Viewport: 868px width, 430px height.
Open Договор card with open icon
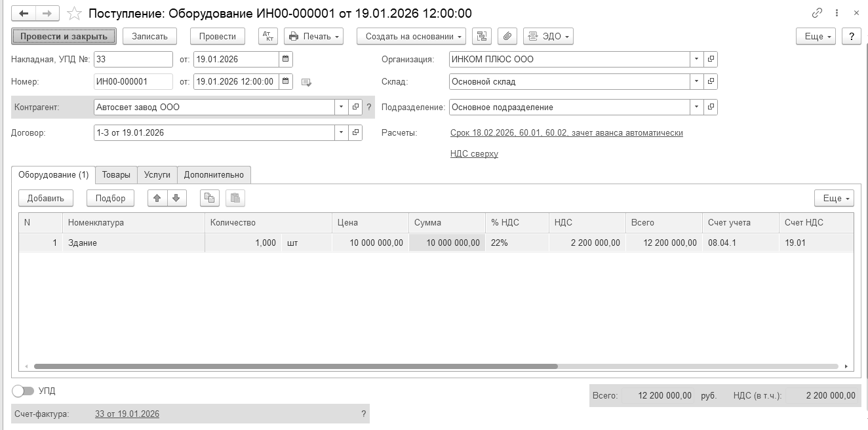point(355,132)
